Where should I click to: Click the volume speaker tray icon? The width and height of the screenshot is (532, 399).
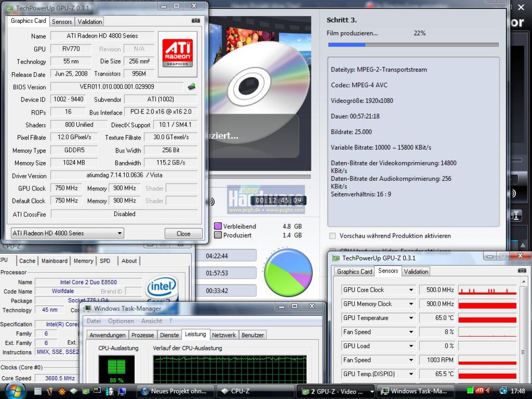click(x=489, y=390)
